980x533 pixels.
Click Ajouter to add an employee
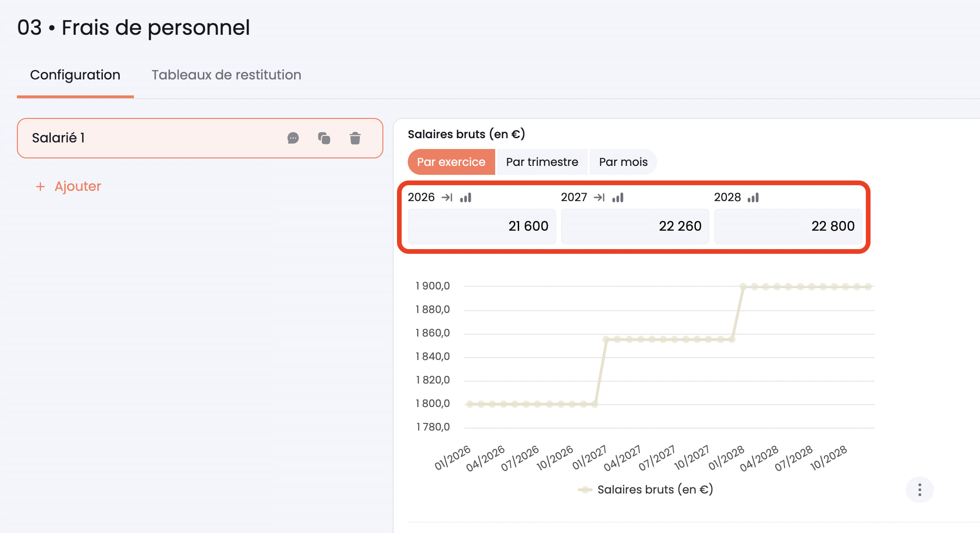(78, 187)
